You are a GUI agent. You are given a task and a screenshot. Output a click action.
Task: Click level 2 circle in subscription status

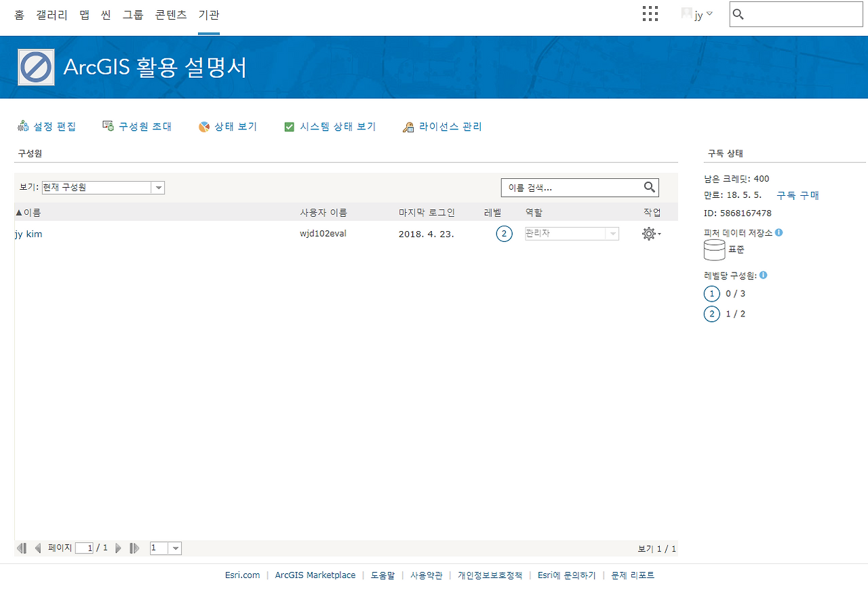[x=712, y=314]
